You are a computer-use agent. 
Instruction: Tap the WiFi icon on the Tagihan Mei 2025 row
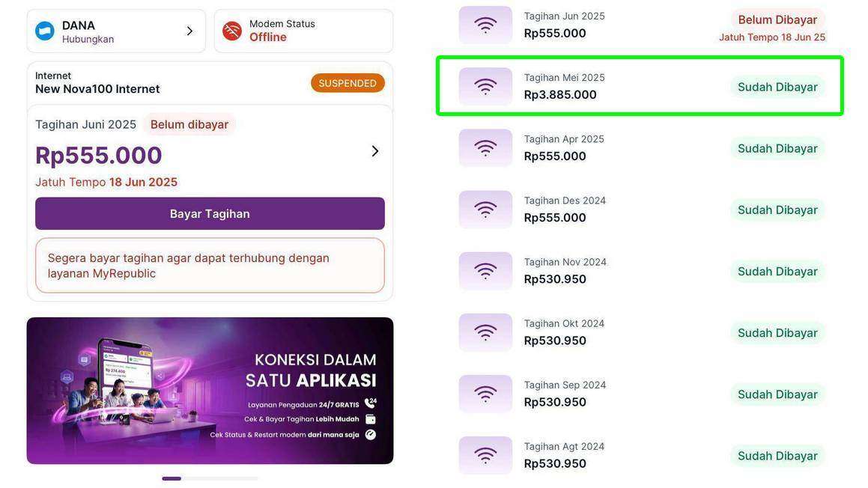(x=485, y=85)
